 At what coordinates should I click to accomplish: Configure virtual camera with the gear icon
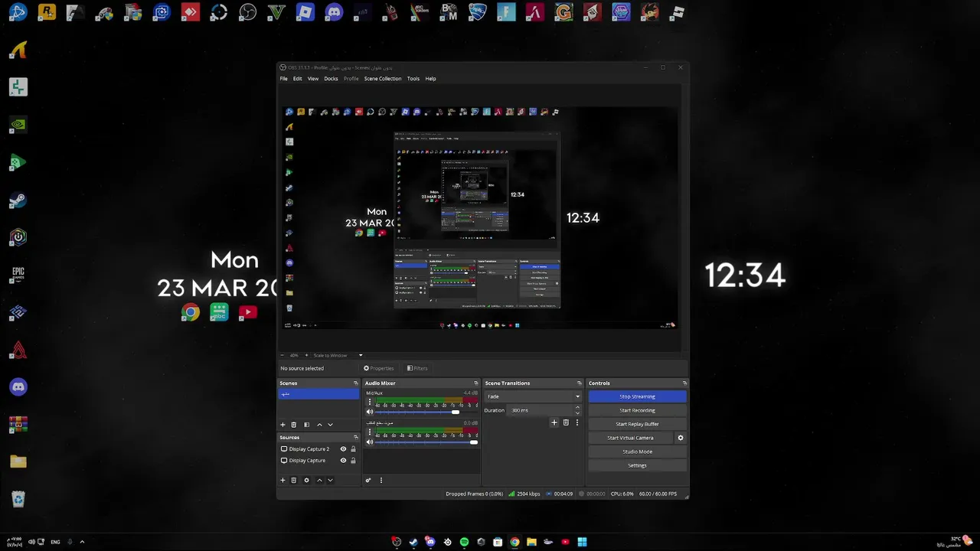tap(680, 438)
